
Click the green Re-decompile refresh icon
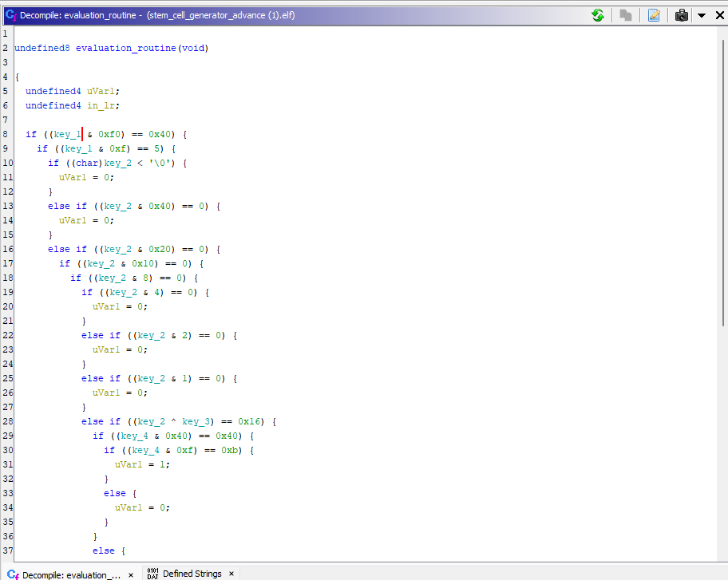[597, 15]
